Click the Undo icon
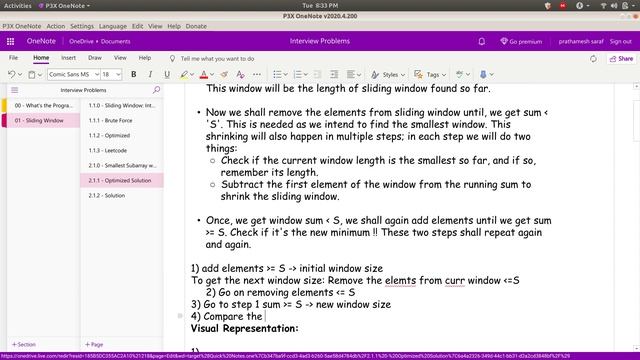Image resolution: width=640 pixels, height=360 pixels. 11,74
